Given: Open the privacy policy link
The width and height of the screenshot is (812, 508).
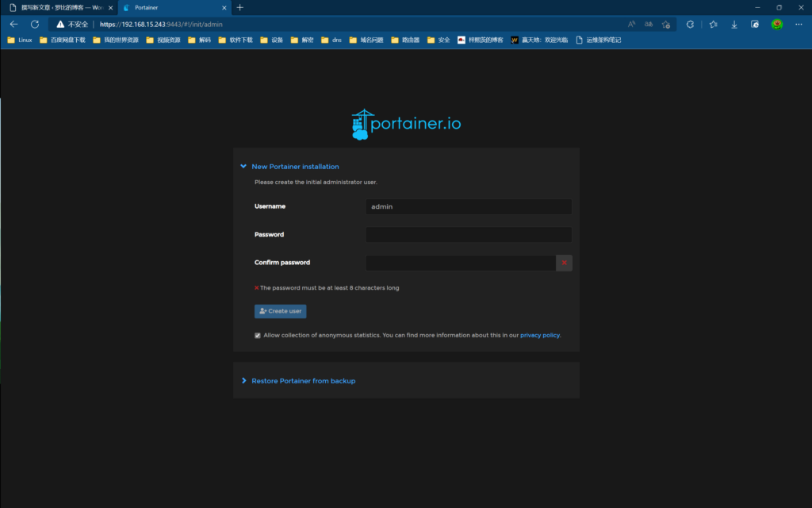Looking at the screenshot, I should 540,336.
